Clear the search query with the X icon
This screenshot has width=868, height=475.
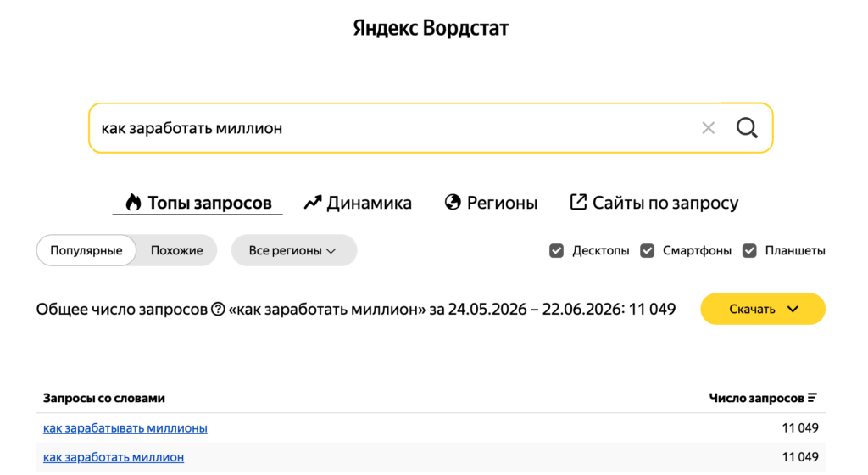pyautogui.click(x=708, y=128)
